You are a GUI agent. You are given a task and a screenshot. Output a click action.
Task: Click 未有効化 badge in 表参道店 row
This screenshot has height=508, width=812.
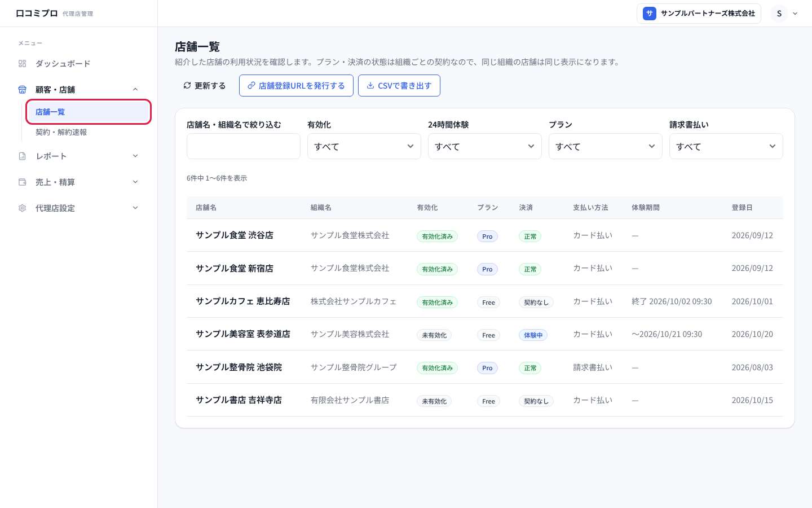(x=434, y=335)
